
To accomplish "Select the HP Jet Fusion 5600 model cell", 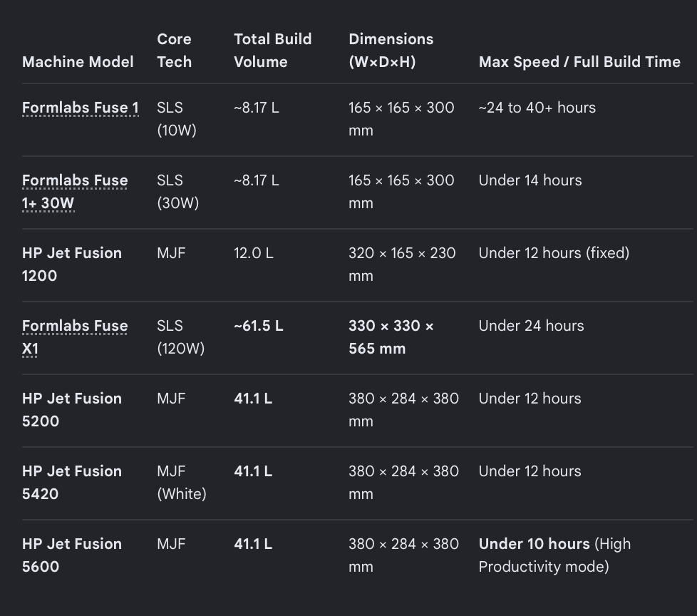I will pos(71,555).
